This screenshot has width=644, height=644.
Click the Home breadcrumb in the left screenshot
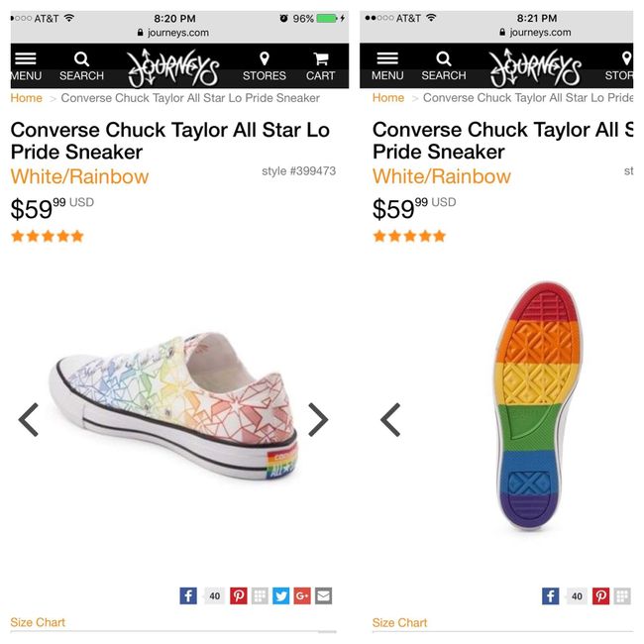pyautogui.click(x=27, y=98)
